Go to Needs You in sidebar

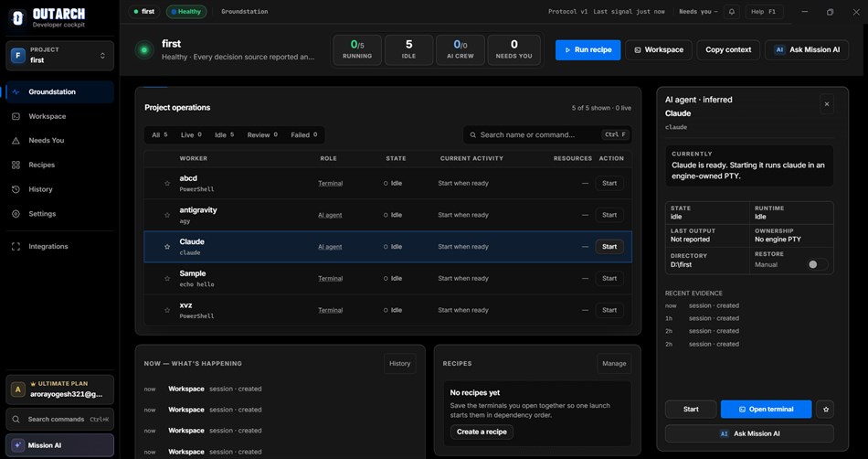(59, 141)
